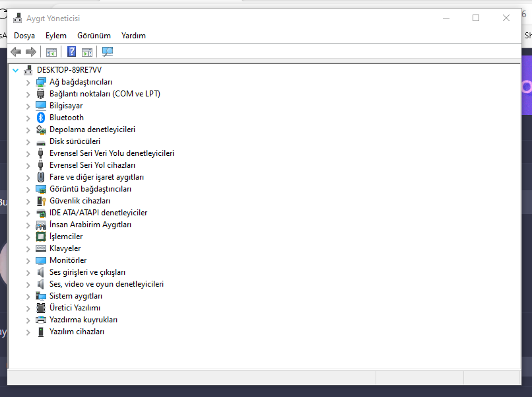Click the Bağlantı noktaları port icon
This screenshot has height=397, width=532.
point(41,94)
